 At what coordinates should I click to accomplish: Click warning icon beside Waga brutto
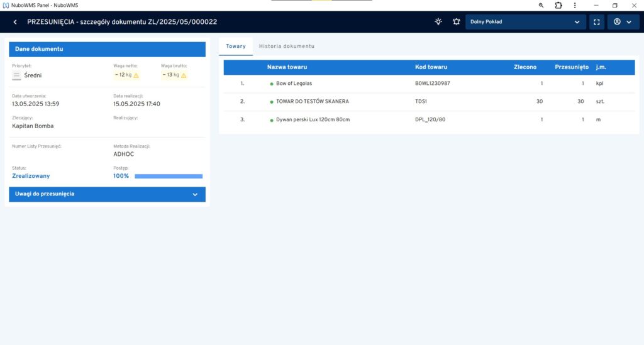click(x=185, y=75)
